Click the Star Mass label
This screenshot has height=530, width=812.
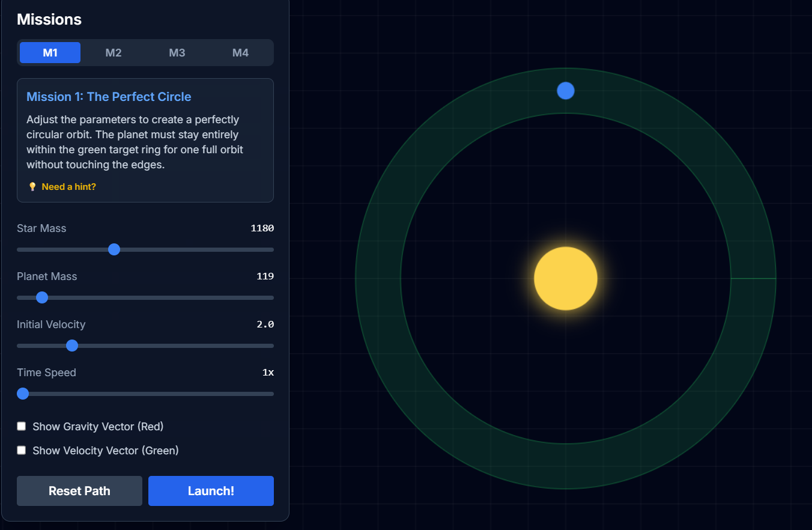[x=41, y=228]
